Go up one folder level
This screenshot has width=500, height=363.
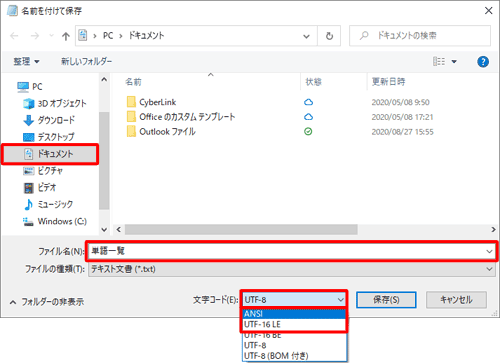pyautogui.click(x=66, y=36)
